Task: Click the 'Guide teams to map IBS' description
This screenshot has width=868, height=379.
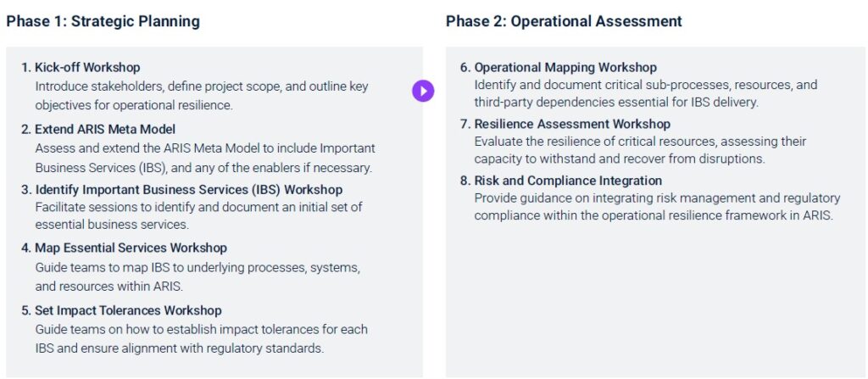Action: click(198, 277)
